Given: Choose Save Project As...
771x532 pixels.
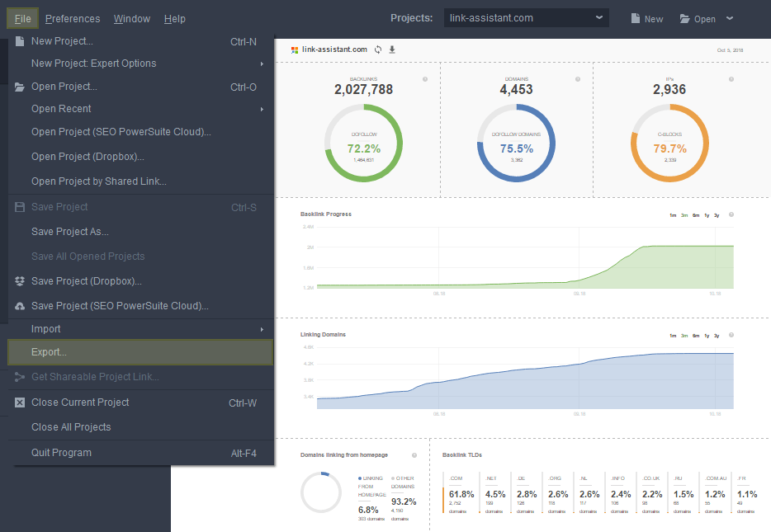Looking at the screenshot, I should click(x=140, y=232).
